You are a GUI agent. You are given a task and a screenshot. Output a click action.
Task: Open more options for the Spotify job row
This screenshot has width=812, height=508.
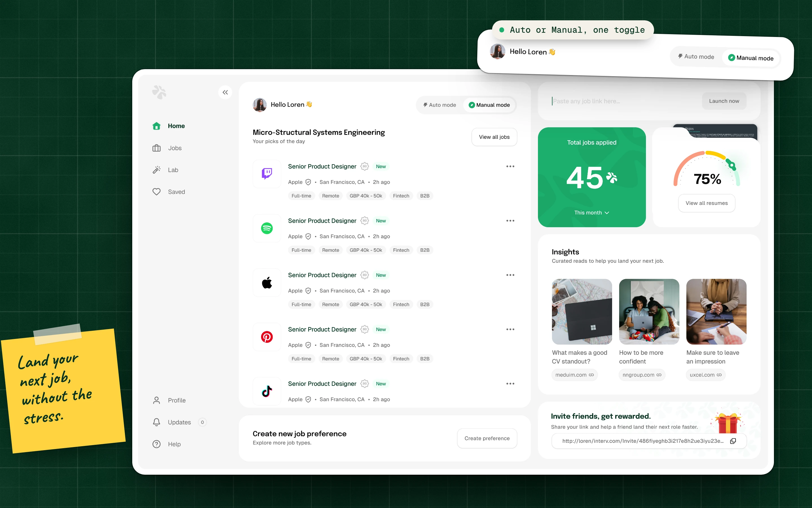click(510, 221)
